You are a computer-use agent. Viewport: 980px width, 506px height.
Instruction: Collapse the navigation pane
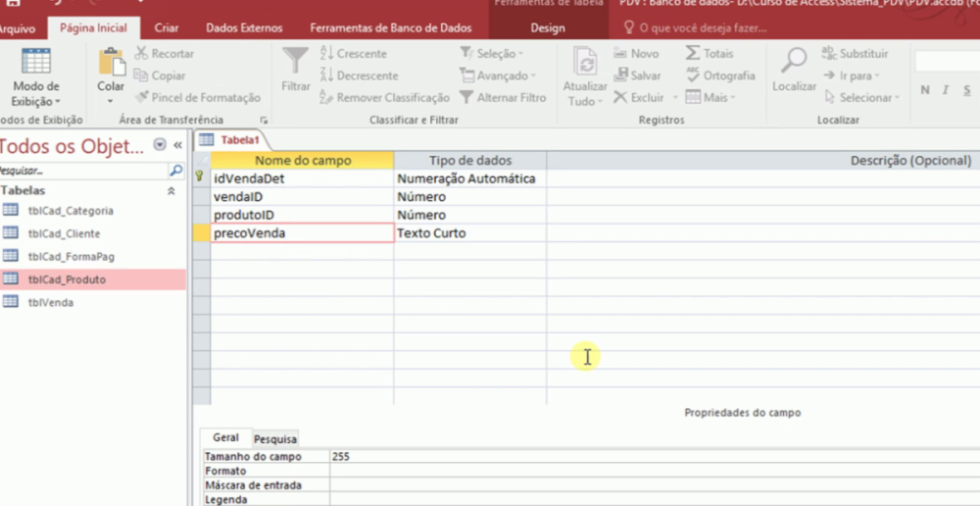(x=178, y=145)
